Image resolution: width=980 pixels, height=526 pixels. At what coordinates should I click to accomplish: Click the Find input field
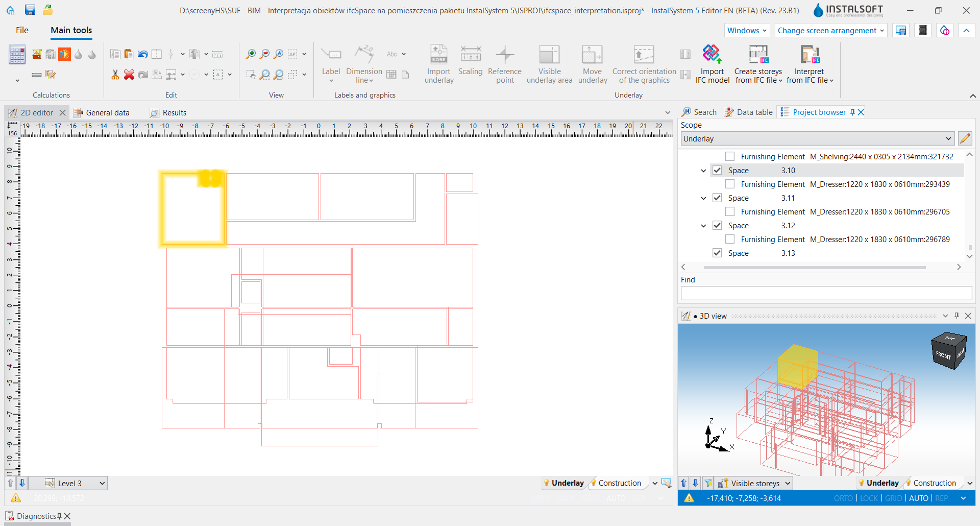826,293
